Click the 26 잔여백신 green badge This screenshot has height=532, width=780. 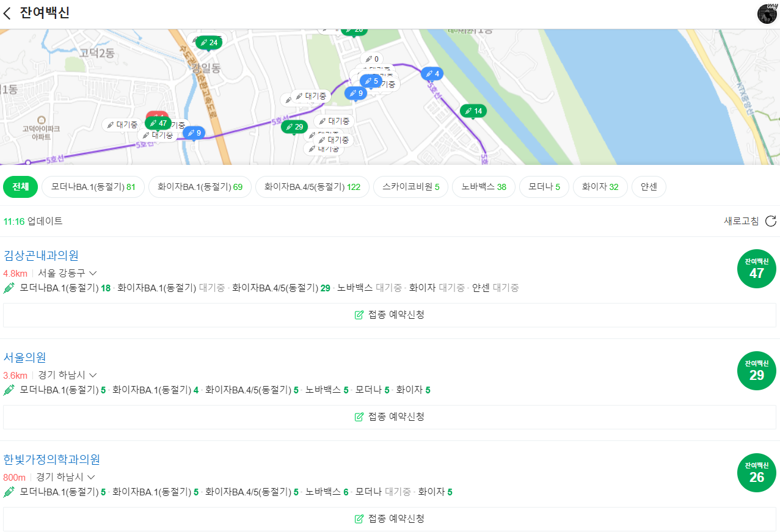tap(757, 473)
